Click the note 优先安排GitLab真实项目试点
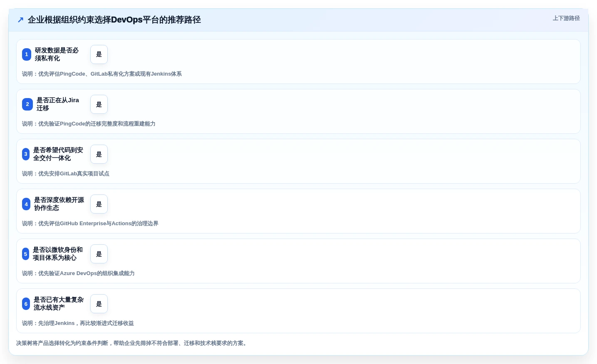Viewport: 597px width, 364px height. (x=66, y=174)
